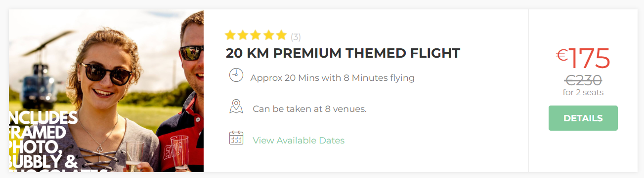The height and width of the screenshot is (178, 644).
Task: Click the review count (3)
Action: click(296, 36)
